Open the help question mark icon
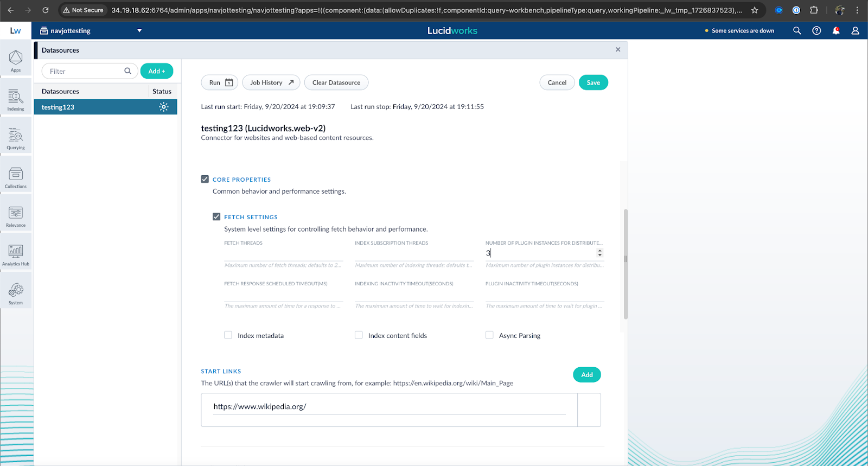Image resolution: width=868 pixels, height=466 pixels. point(816,31)
